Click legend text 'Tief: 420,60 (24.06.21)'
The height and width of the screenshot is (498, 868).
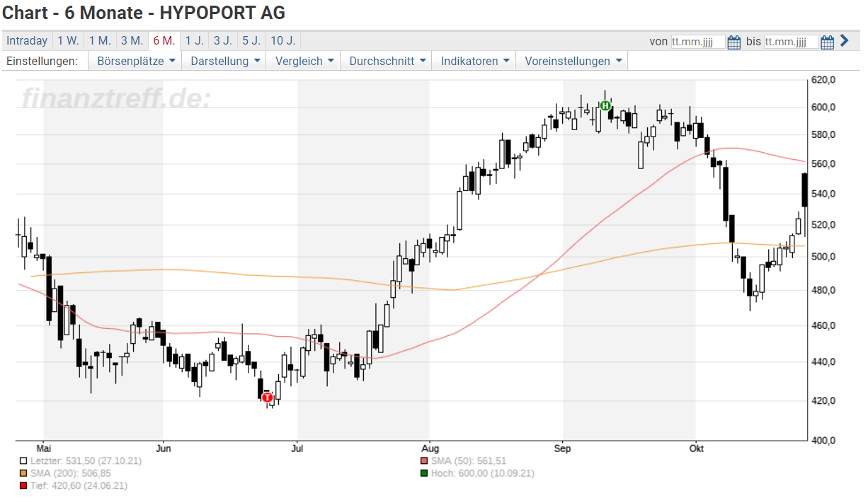79,486
